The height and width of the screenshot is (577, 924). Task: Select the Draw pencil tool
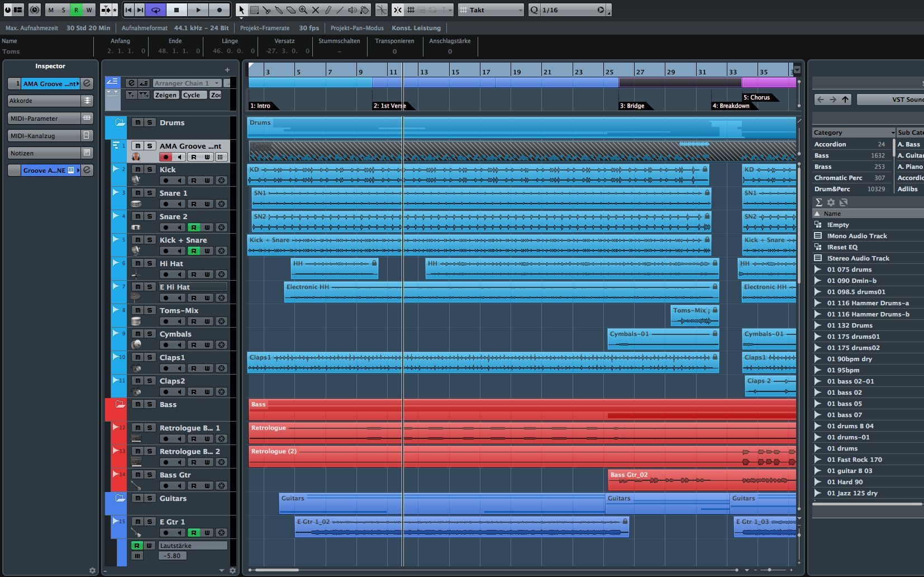[328, 10]
